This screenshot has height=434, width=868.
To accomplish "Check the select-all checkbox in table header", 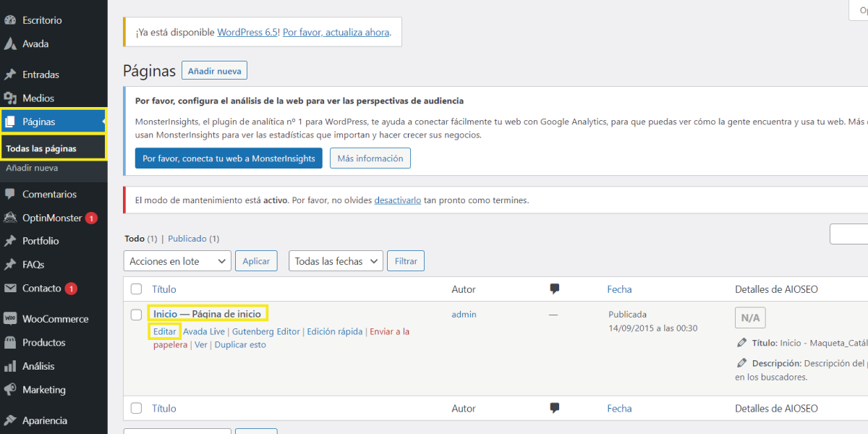I will tap(136, 289).
